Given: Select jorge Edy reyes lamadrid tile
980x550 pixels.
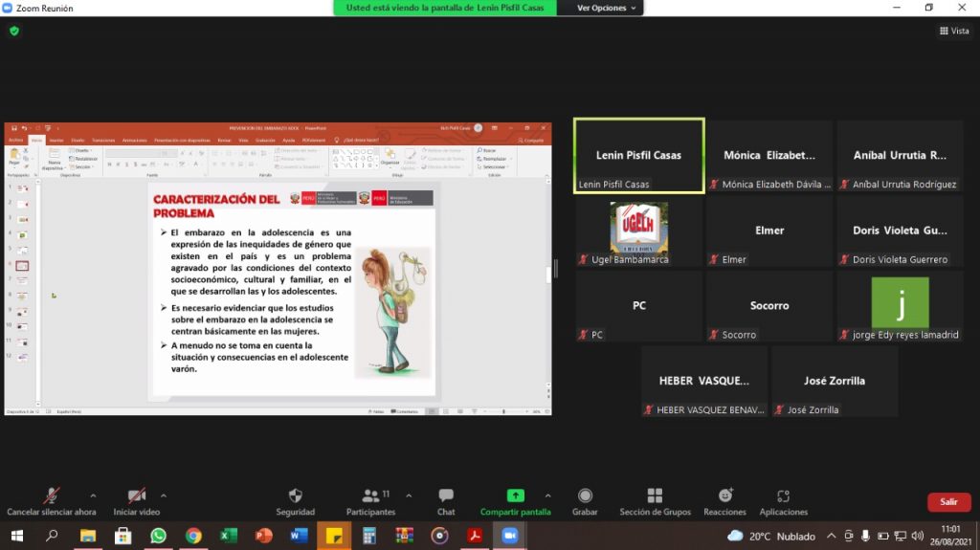Looking at the screenshot, I should [x=900, y=306].
